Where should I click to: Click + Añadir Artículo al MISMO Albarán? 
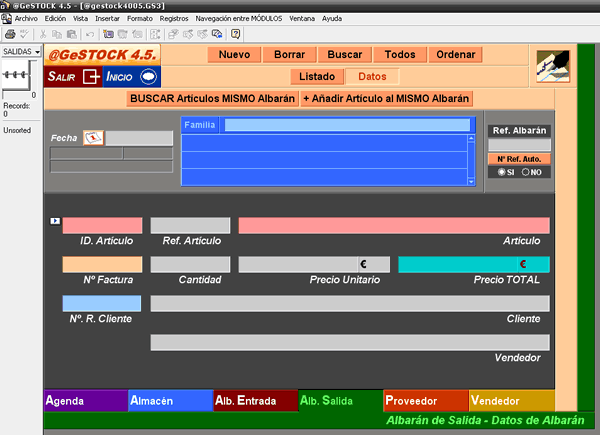pyautogui.click(x=386, y=99)
